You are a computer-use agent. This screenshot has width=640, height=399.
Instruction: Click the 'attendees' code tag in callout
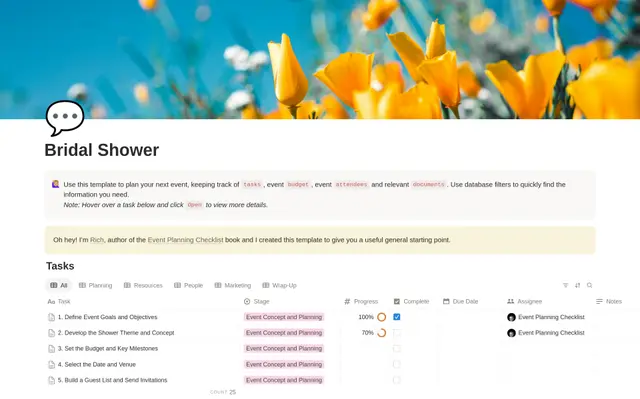(x=351, y=184)
